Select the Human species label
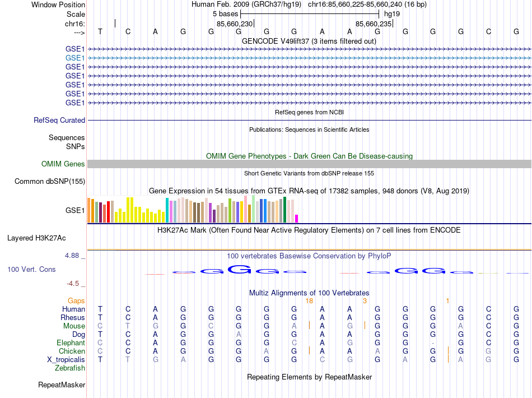This screenshot has width=532, height=398. pyautogui.click(x=73, y=309)
